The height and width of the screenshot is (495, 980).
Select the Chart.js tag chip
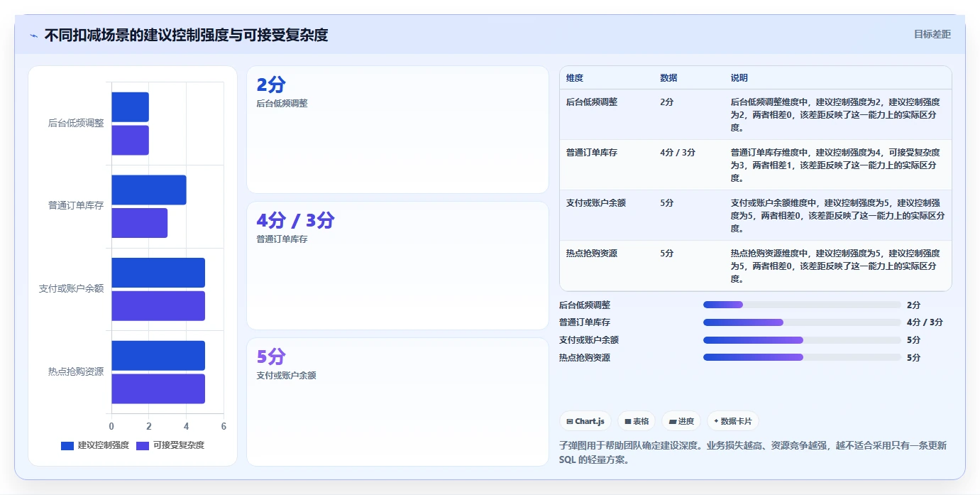tap(585, 421)
